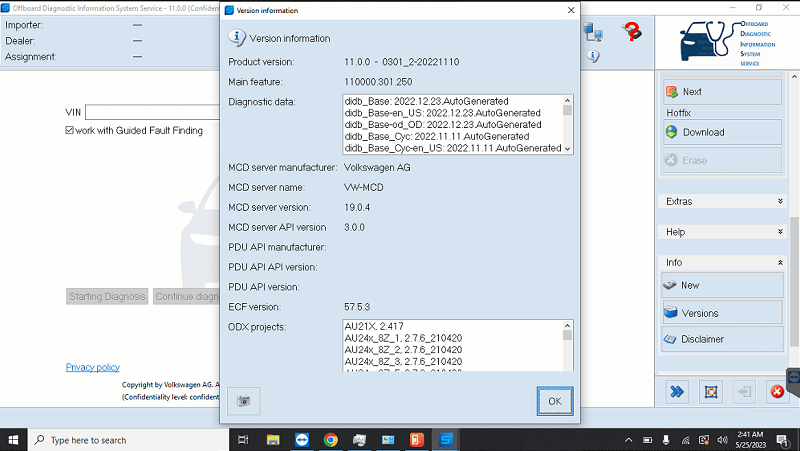Show hidden system tray icons

(629, 440)
